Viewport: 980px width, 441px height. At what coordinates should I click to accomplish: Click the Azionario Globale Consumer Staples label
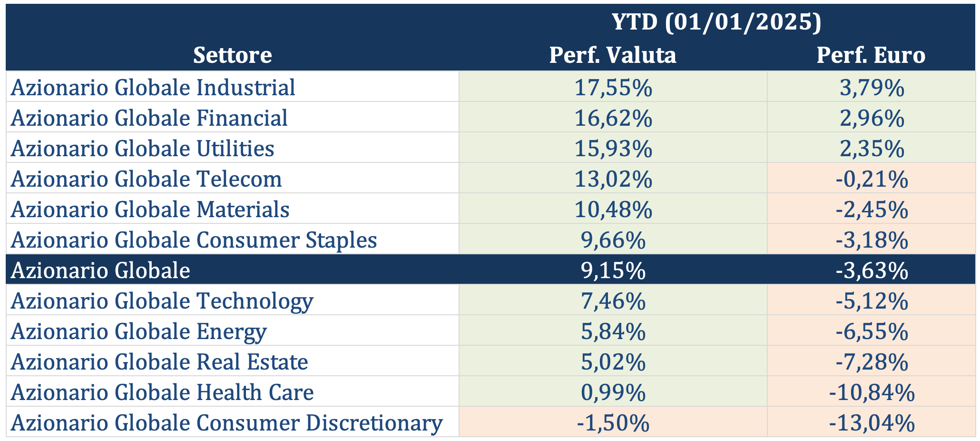[194, 240]
